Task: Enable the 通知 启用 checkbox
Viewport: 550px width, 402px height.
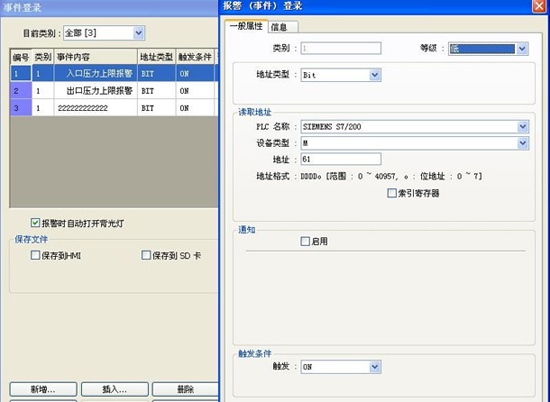Action: tap(305, 241)
